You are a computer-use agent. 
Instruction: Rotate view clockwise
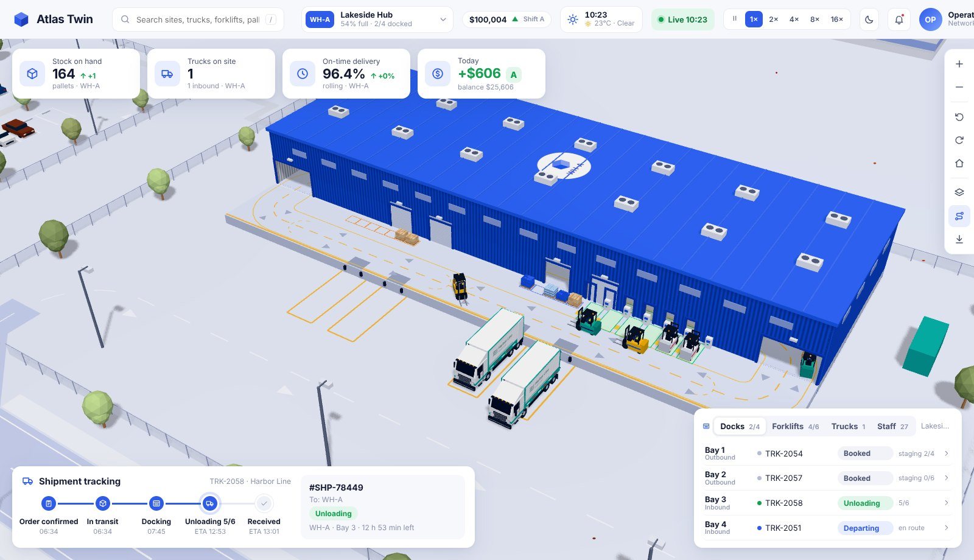(959, 140)
